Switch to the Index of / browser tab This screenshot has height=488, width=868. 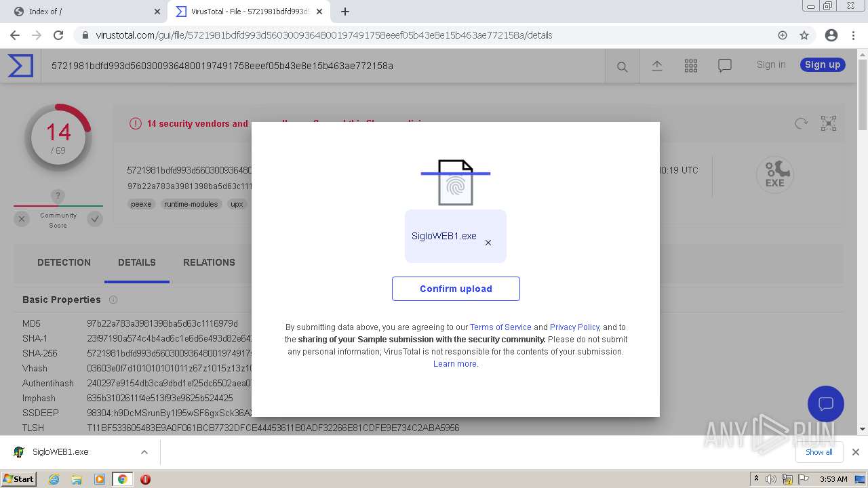pos(85,12)
